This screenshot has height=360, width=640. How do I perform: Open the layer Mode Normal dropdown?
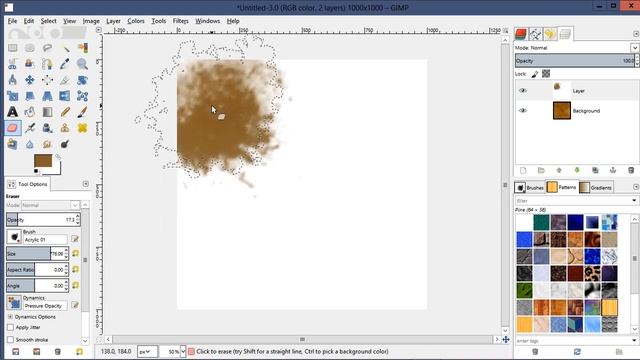[x=634, y=48]
